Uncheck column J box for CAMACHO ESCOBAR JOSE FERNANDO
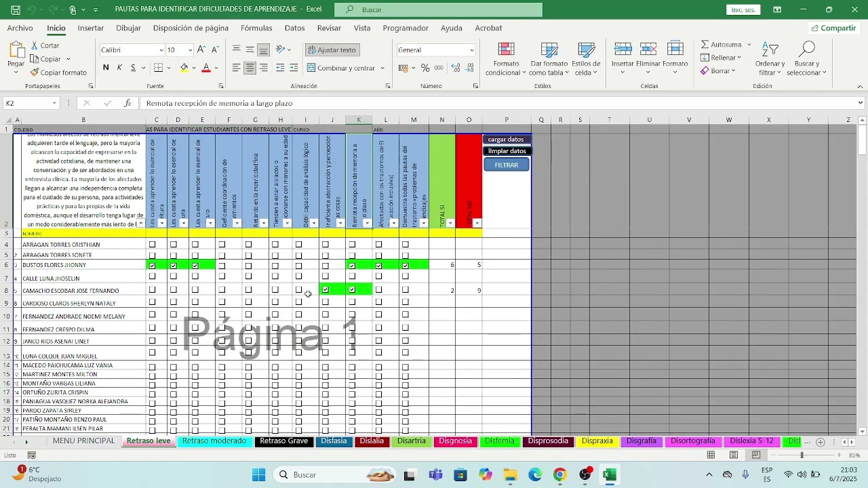868x488 pixels. [x=325, y=289]
